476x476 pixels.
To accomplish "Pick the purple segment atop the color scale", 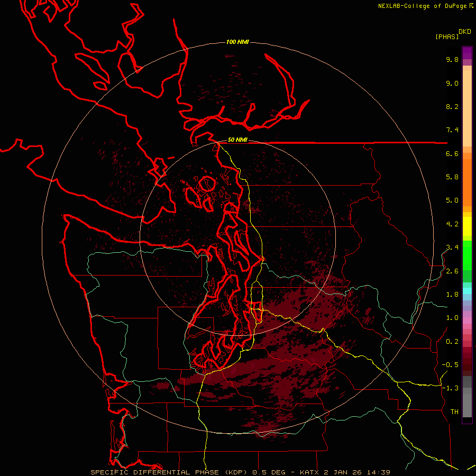I will (467, 53).
